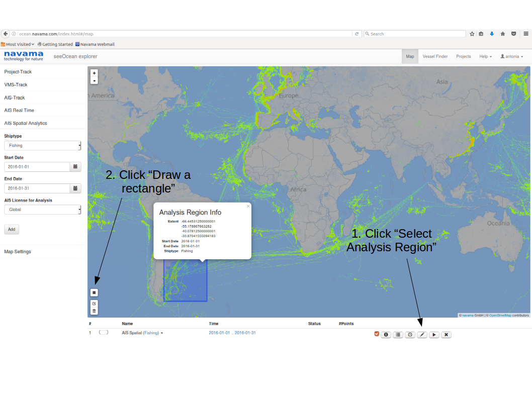Click the clock icon in layer row
The image size is (532, 399).
pos(410,335)
